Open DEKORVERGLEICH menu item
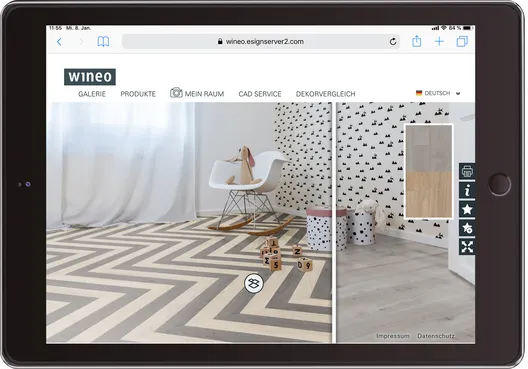The image size is (528, 369). click(326, 94)
